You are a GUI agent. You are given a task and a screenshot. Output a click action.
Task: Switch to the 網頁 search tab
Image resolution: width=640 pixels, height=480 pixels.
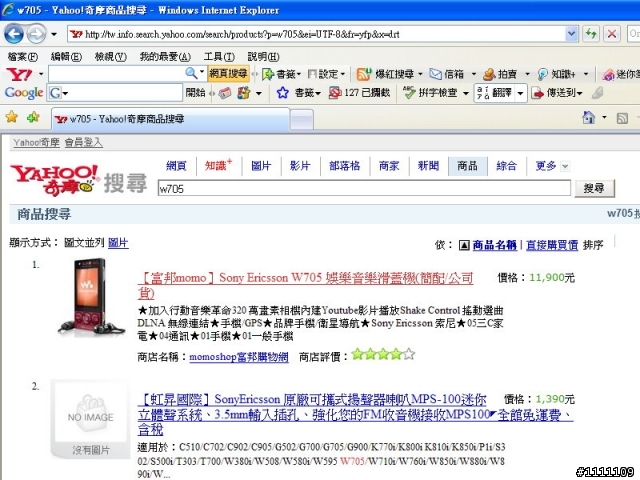coord(176,166)
